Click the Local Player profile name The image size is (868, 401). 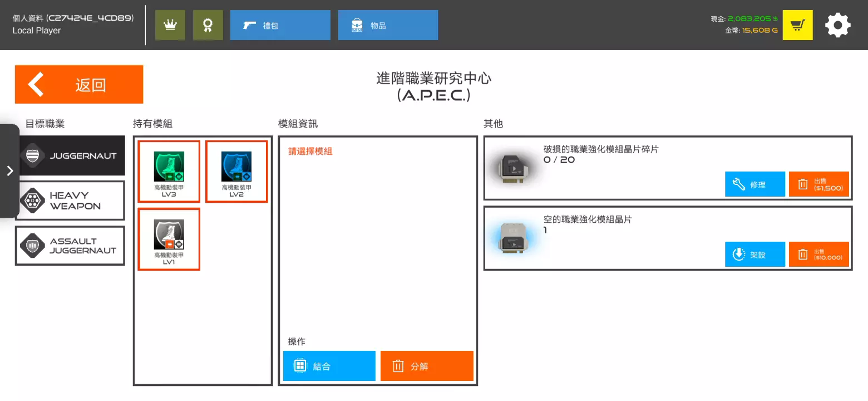point(37,31)
